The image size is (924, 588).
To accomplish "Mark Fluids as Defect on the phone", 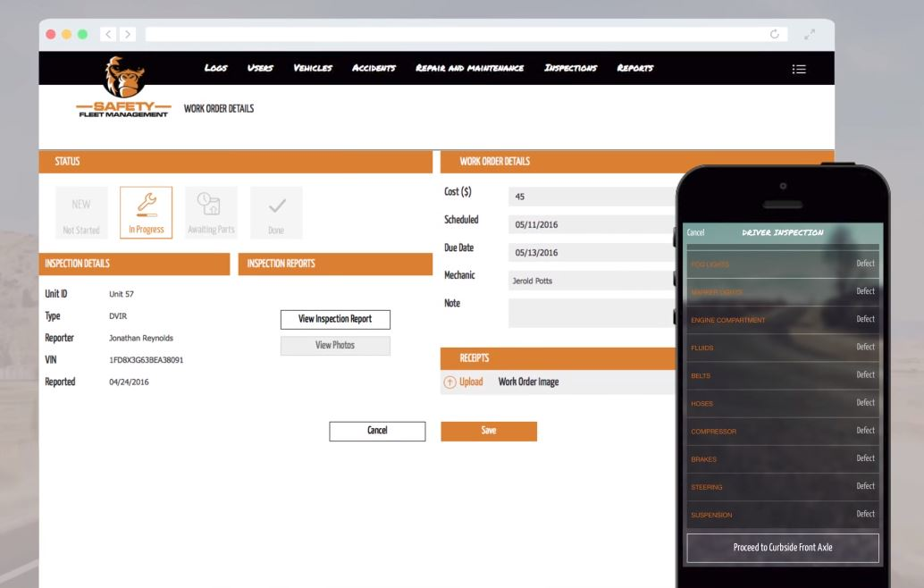I will click(x=865, y=347).
